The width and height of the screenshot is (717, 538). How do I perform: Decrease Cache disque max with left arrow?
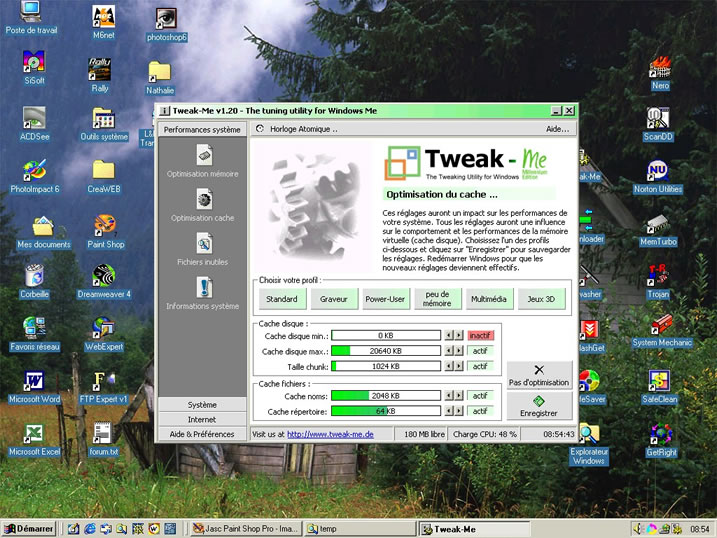pyautogui.click(x=449, y=351)
